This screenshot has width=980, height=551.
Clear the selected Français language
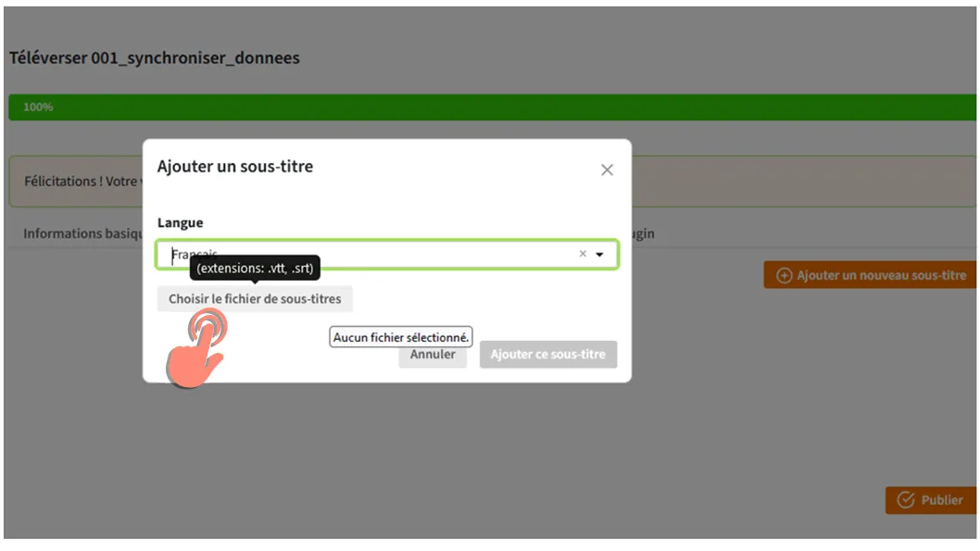[583, 254]
